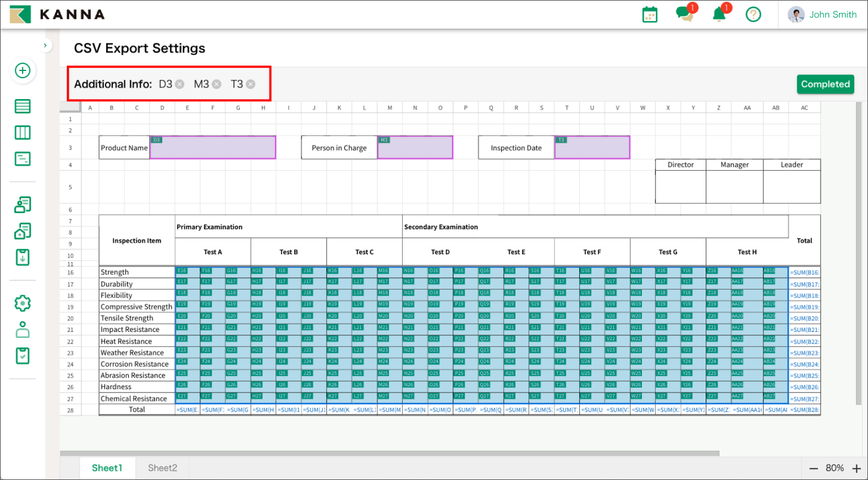Click the green plus add icon in sidebar

[23, 70]
